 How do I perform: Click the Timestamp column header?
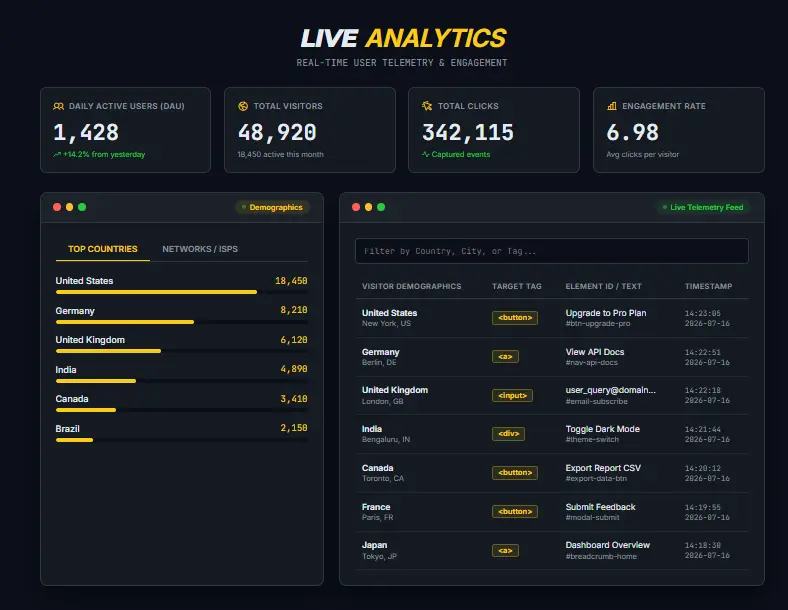pos(708,286)
